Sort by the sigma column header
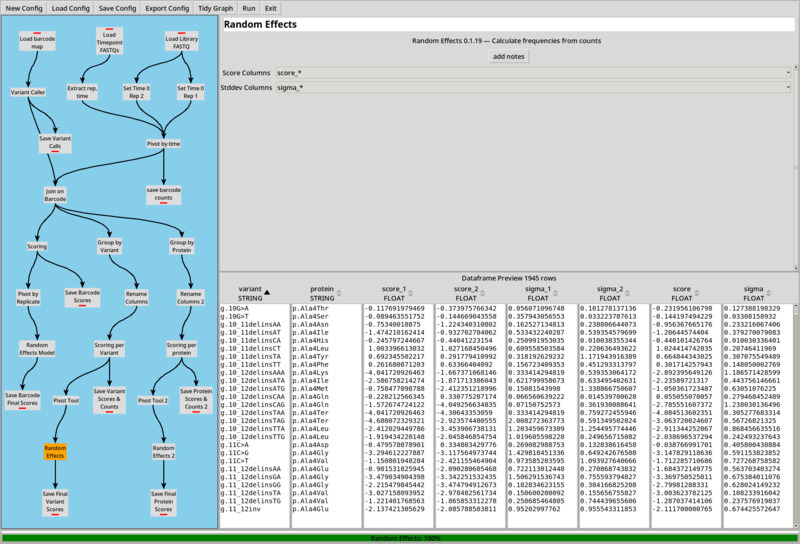800x544 pixels. (758, 293)
